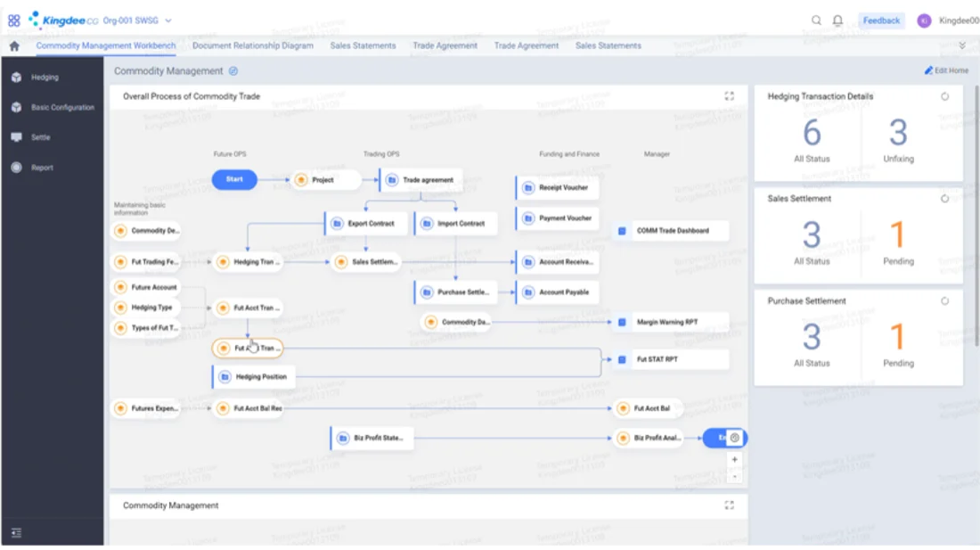Click the blue Start node
The width and height of the screenshot is (980, 550).
click(x=234, y=179)
